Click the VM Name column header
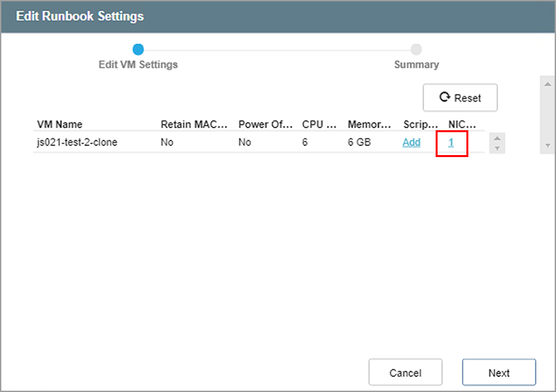 (x=60, y=124)
